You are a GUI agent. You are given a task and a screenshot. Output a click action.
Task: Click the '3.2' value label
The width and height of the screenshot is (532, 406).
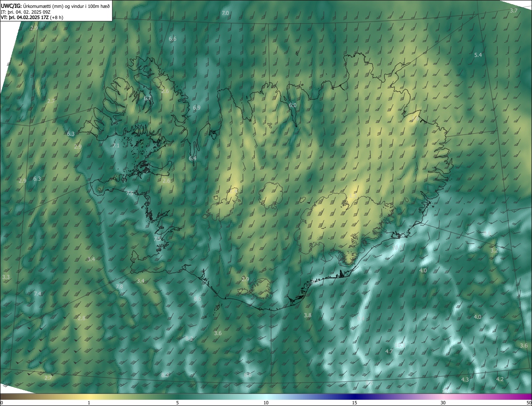[494, 251]
